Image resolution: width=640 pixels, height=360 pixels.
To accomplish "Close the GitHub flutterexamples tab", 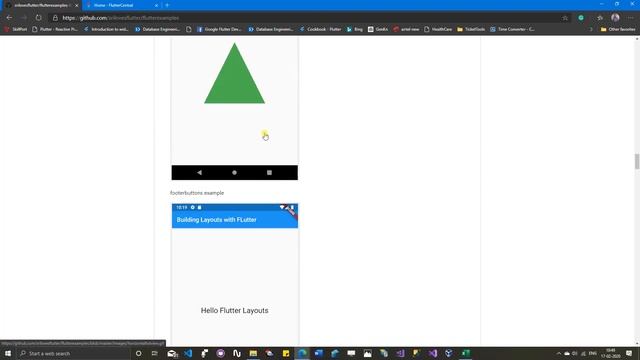I will click(x=76, y=5).
